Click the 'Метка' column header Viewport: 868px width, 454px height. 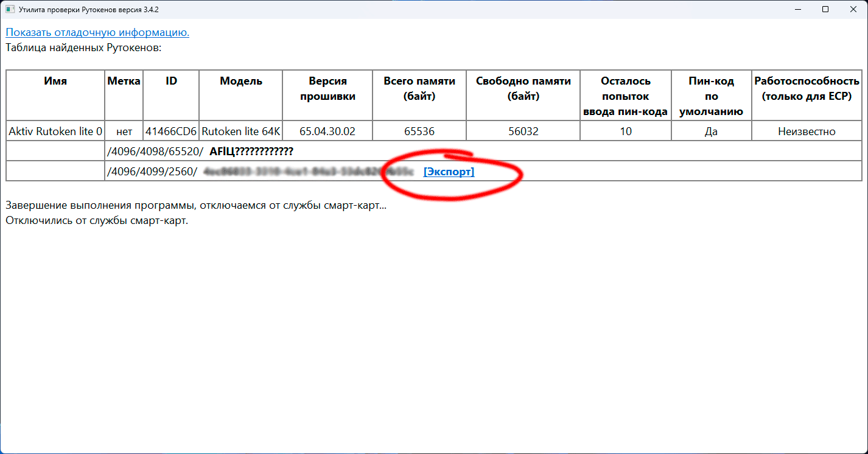point(124,81)
